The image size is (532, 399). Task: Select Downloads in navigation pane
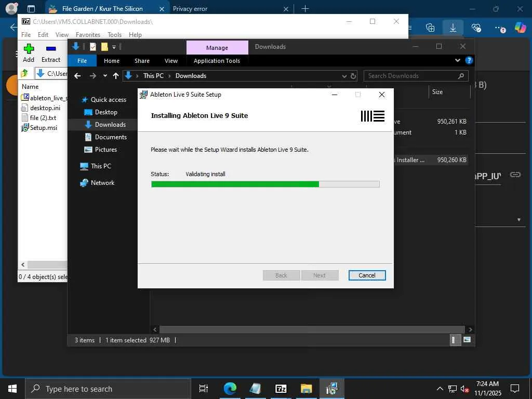tap(105, 125)
